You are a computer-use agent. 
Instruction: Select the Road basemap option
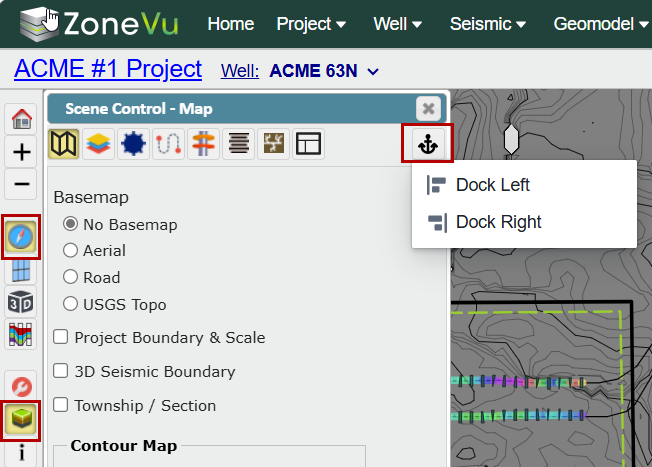[70, 277]
